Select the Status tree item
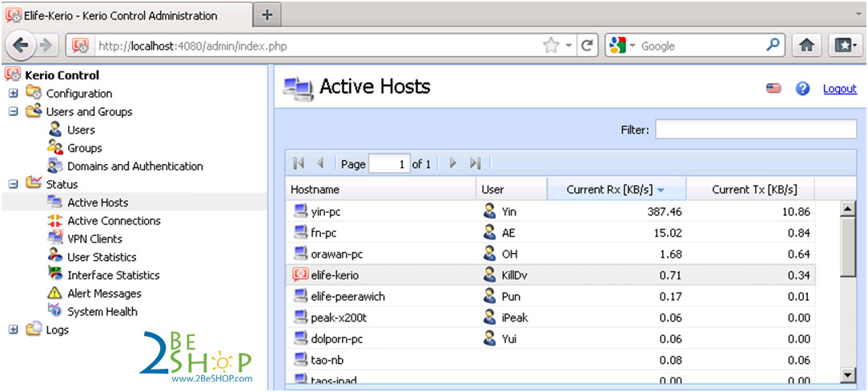The image size is (868, 392). tap(62, 184)
